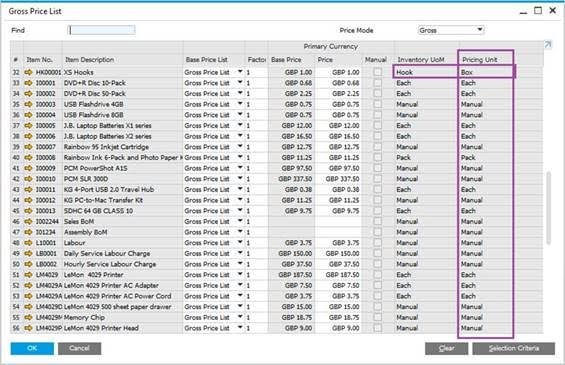The width and height of the screenshot is (565, 365).
Task: Open link arrow for PCM PowerShot A1S
Action: point(28,168)
